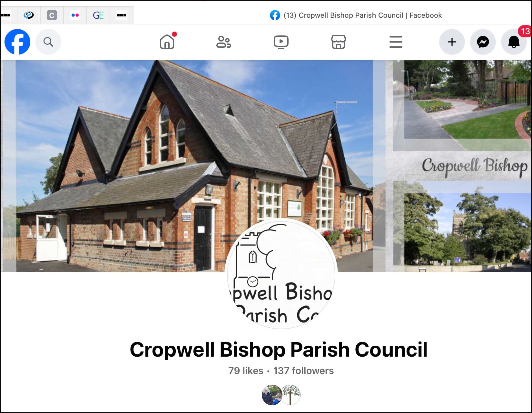Screen dimensions: 532x413
Task: Click the Create plus icon
Action: coord(452,42)
